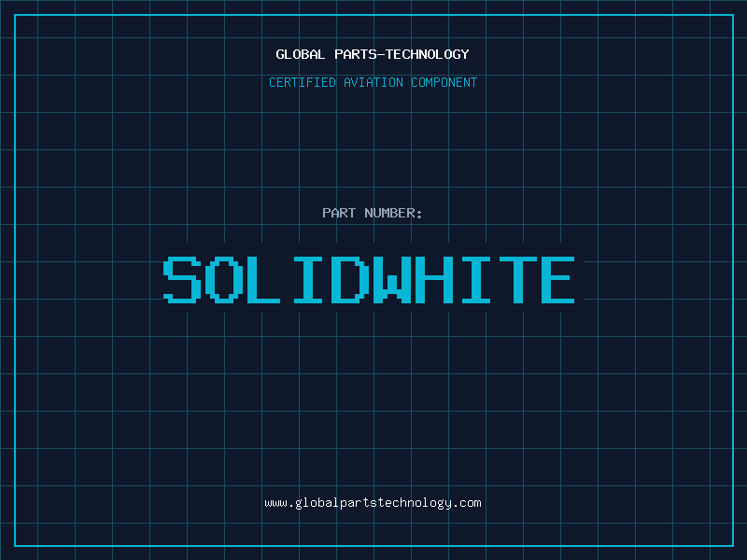Click the word NUMBER: in the label

pyautogui.click(x=393, y=213)
